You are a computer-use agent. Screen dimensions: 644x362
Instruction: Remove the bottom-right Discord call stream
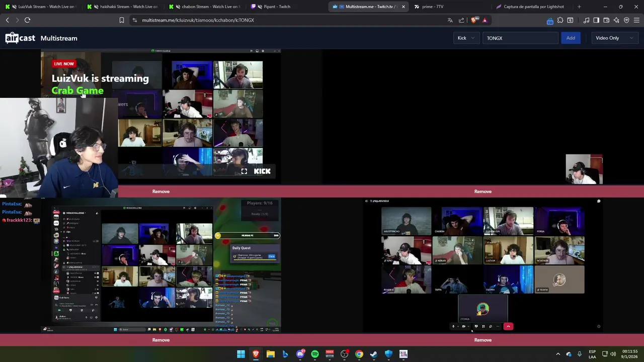point(483,340)
